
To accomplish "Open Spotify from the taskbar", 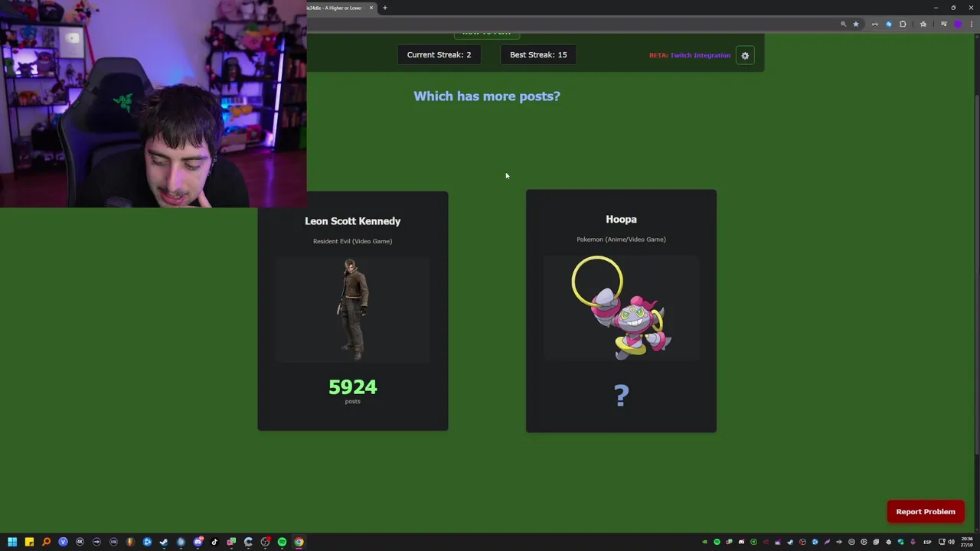I will point(282,542).
